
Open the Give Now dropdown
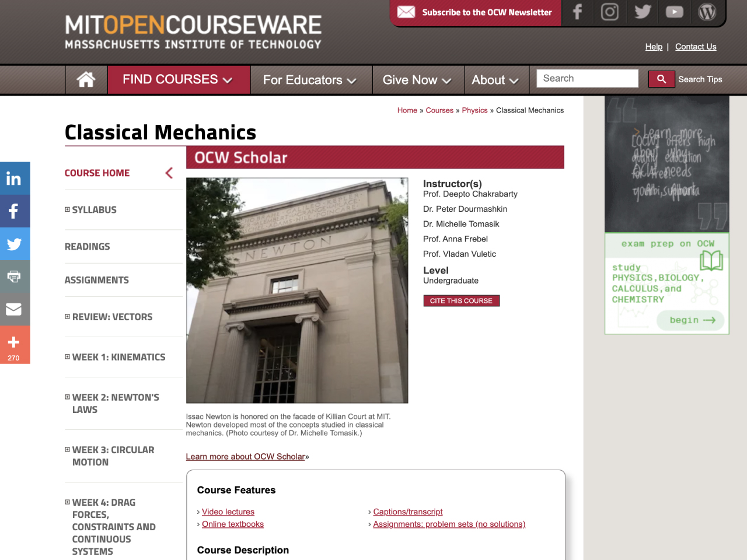(418, 80)
